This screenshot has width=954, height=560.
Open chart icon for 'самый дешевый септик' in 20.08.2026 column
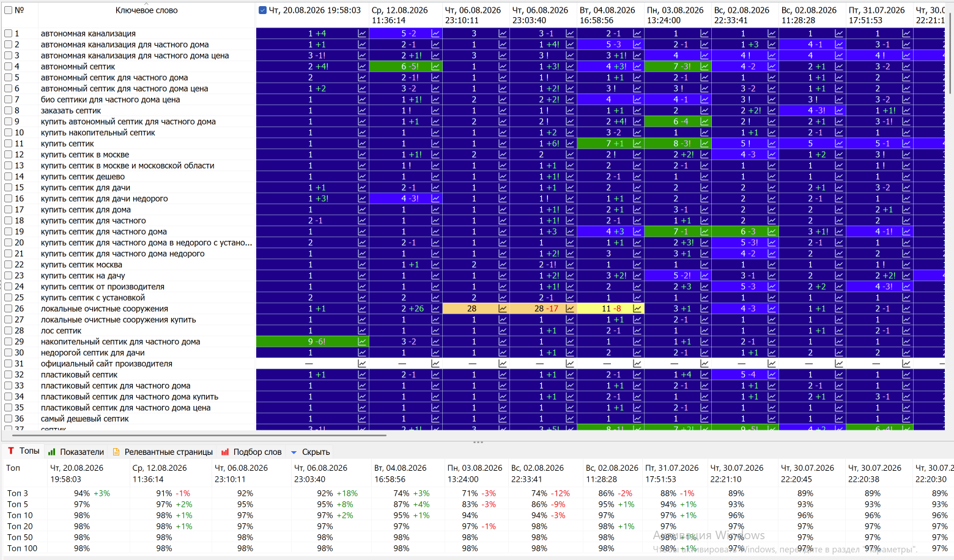pos(362,419)
